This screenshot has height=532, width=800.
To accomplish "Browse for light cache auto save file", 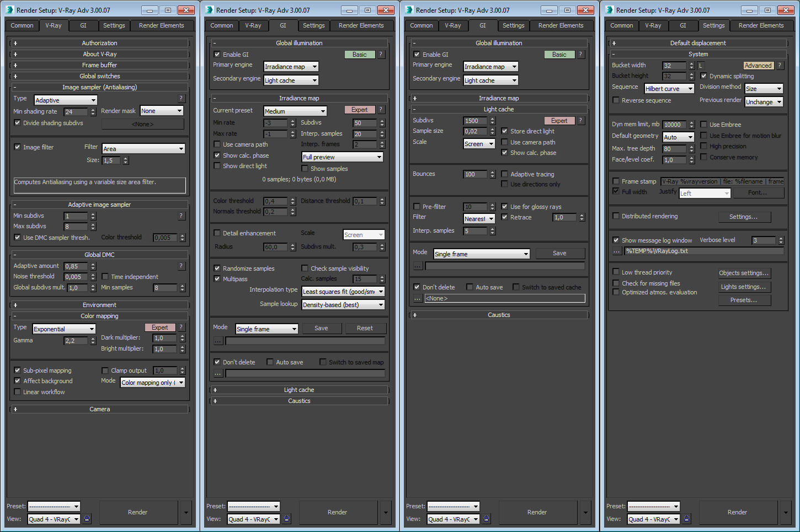I will point(418,299).
